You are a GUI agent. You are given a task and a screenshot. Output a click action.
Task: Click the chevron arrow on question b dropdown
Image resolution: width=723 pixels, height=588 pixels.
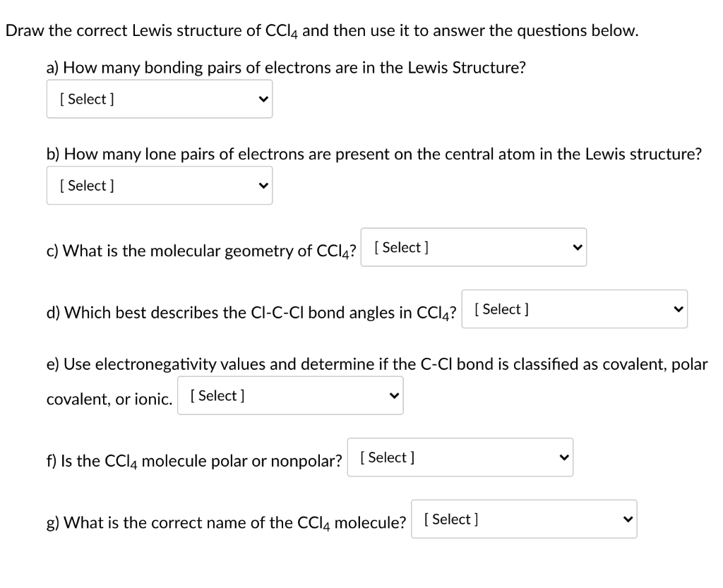pyautogui.click(x=264, y=185)
